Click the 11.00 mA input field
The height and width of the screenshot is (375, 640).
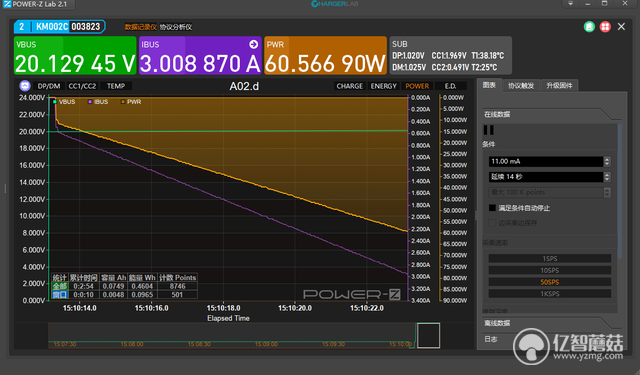tap(546, 161)
